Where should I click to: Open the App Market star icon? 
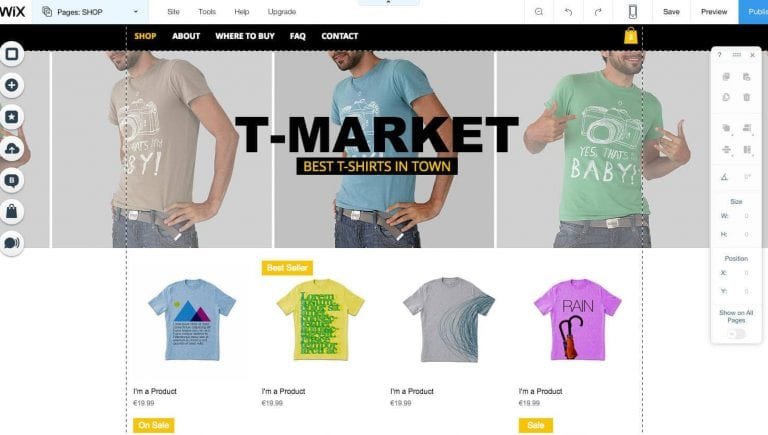12,117
